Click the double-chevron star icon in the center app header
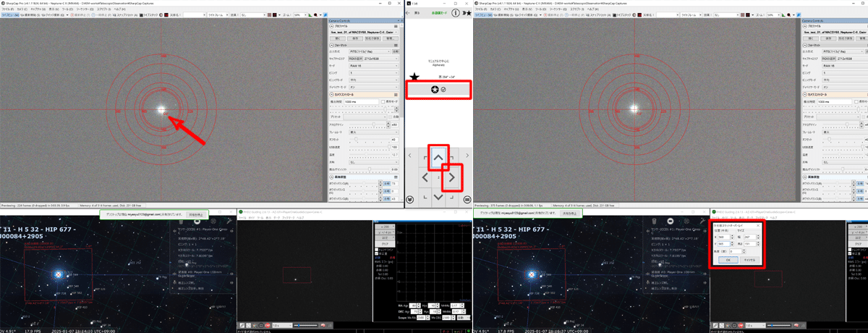The image size is (868, 333). (x=467, y=13)
